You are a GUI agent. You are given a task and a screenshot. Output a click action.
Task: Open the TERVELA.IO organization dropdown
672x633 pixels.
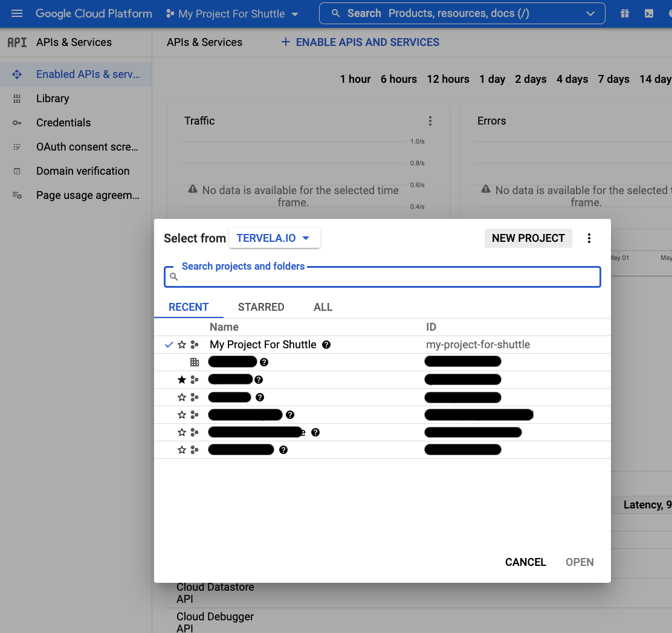274,238
